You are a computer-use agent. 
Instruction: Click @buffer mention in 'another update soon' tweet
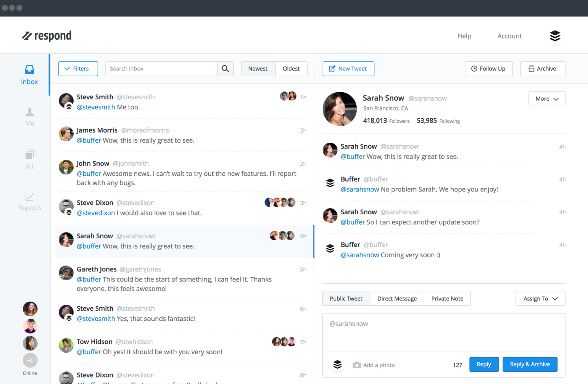(x=353, y=222)
